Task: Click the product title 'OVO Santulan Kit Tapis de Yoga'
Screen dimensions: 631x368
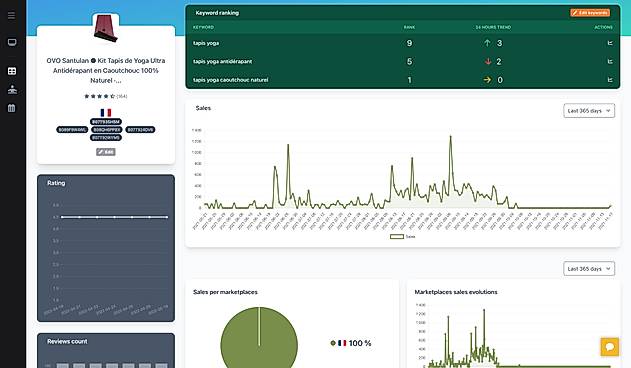Action: tap(106, 70)
